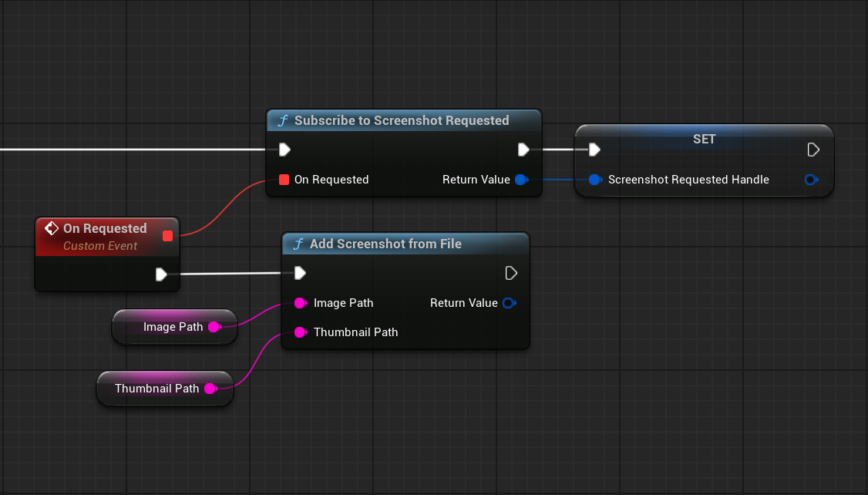Image resolution: width=868 pixels, height=495 pixels.
Task: Click the exec output pin of Subscribe to Screenshot Requested
Action: coord(523,149)
